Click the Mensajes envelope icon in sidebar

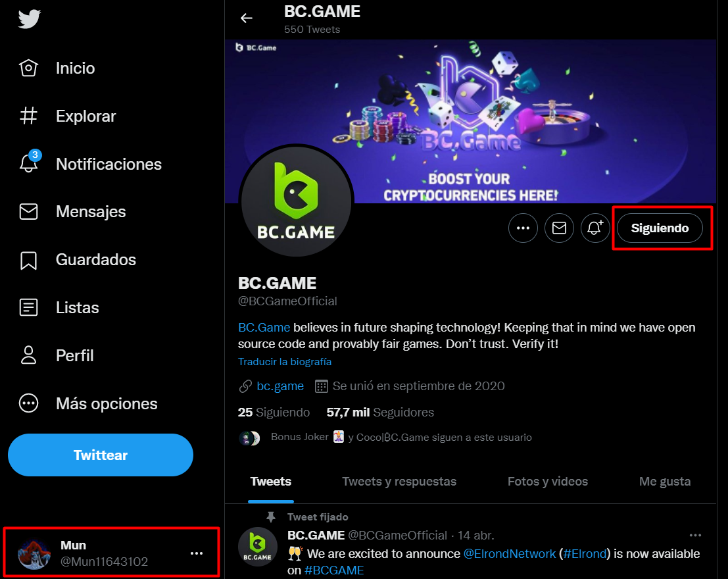point(29,212)
